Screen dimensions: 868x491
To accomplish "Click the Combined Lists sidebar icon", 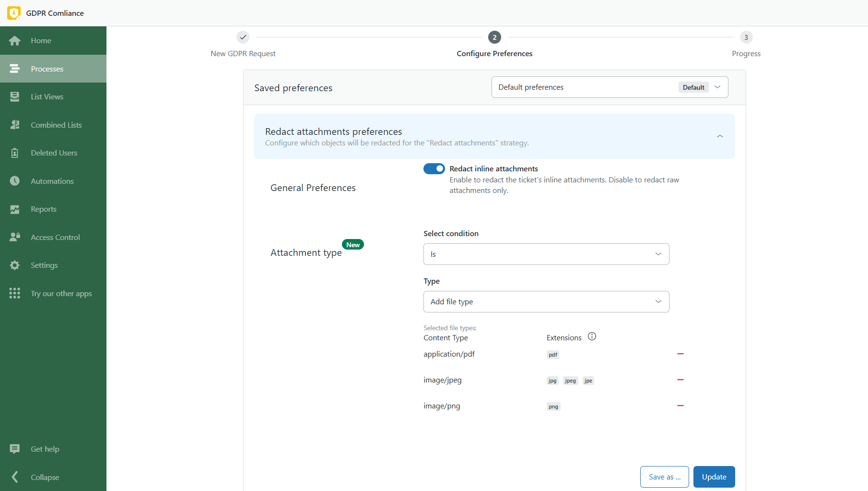I will pyautogui.click(x=15, y=125).
